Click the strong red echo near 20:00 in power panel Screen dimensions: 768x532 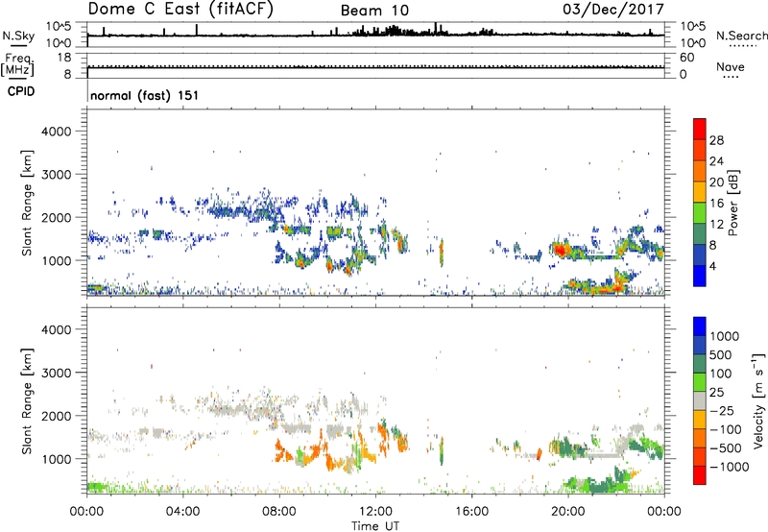click(560, 251)
